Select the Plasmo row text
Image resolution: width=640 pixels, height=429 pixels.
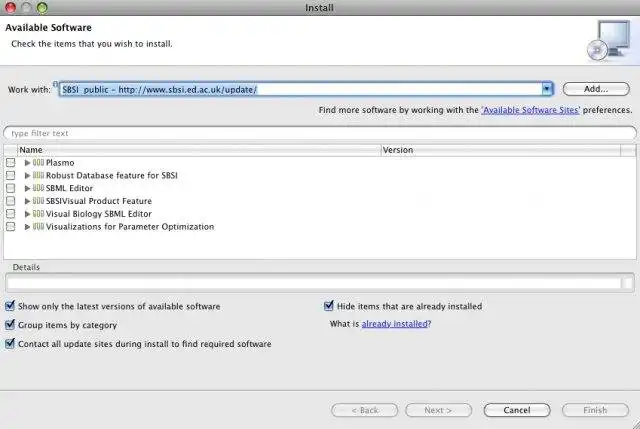60,163
